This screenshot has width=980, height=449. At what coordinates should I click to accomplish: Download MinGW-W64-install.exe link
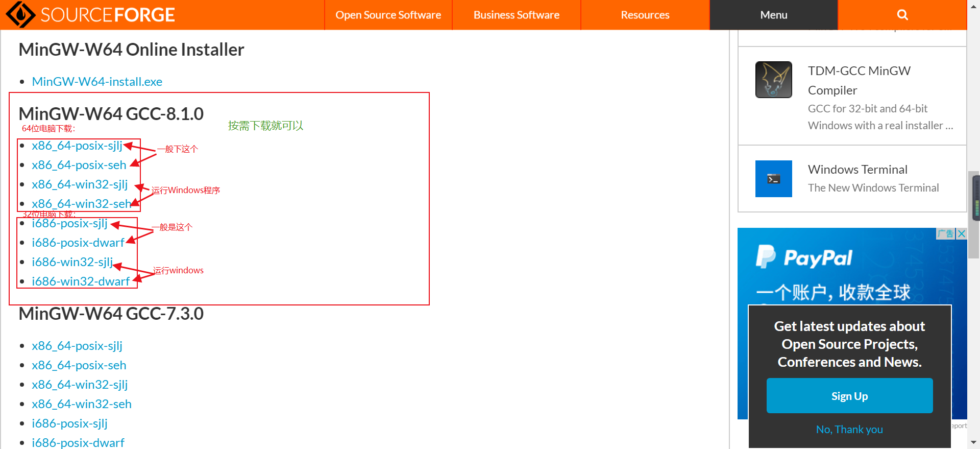[x=97, y=82]
